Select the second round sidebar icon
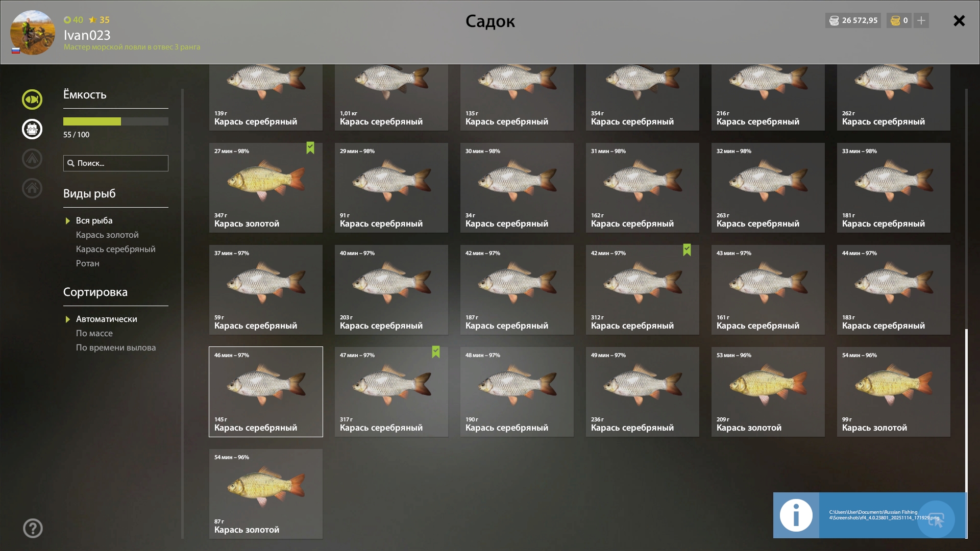This screenshot has width=980, height=551. (x=32, y=129)
